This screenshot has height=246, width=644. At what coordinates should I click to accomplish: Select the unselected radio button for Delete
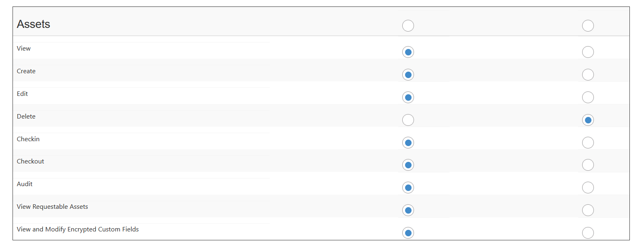(x=408, y=120)
